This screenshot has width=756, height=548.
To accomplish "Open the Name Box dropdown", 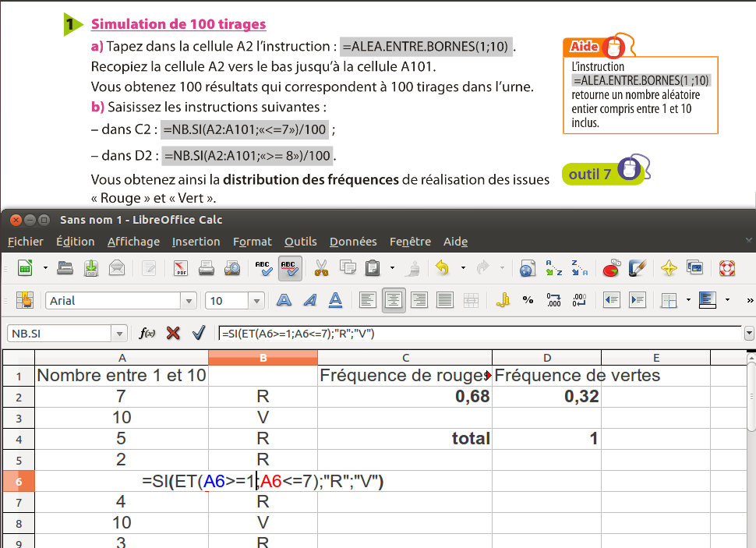I will point(119,334).
